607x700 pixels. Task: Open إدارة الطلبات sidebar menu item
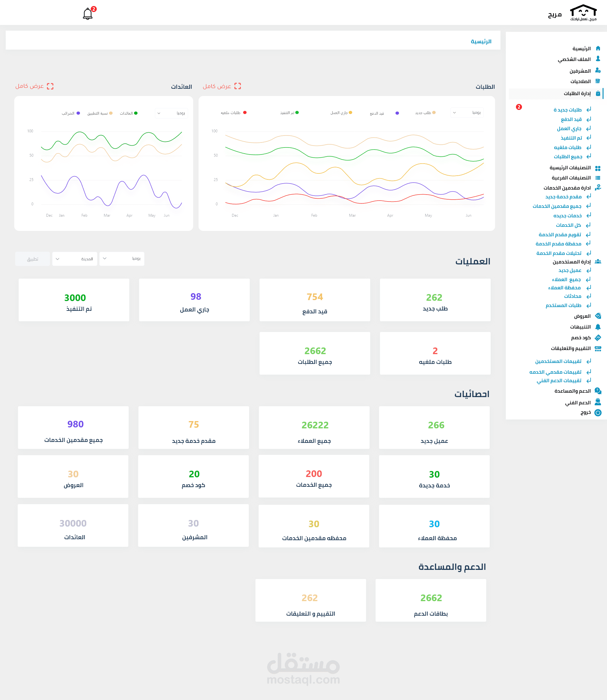coord(577,94)
